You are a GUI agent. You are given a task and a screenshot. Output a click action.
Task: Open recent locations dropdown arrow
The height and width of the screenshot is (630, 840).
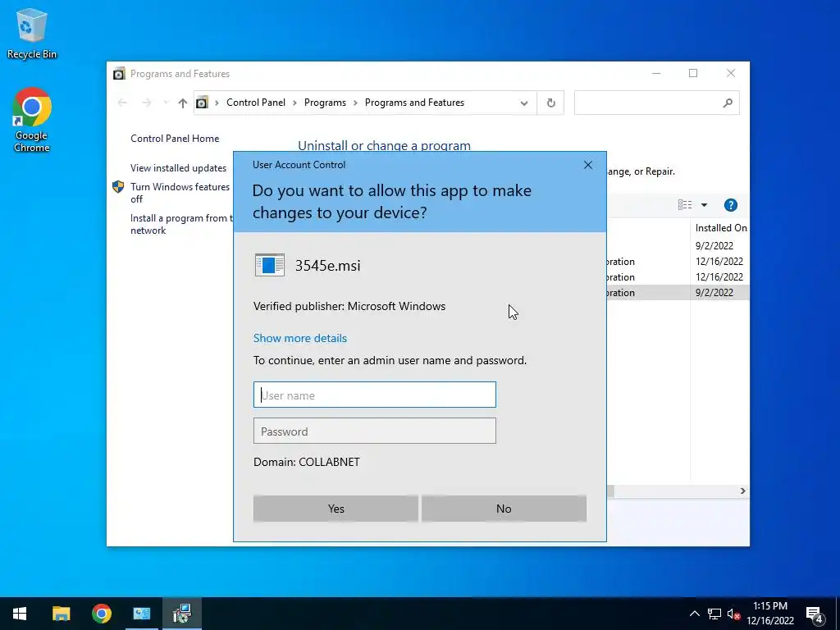(166, 103)
